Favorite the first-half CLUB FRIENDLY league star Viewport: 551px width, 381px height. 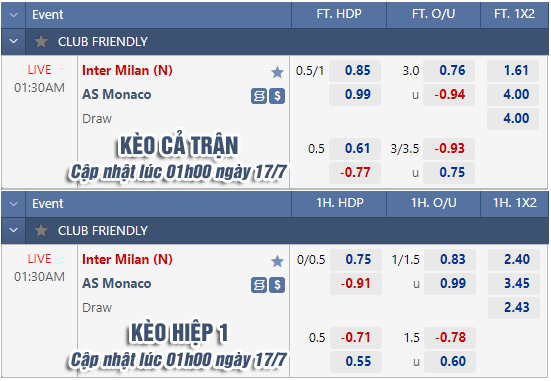click(41, 231)
